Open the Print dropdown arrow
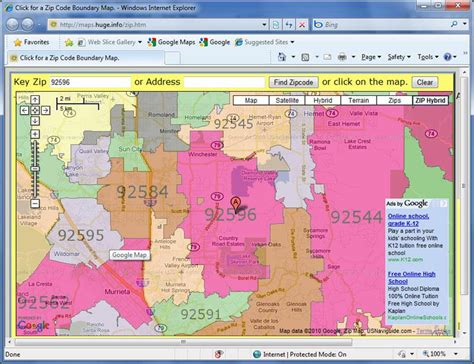The image size is (474, 364). (x=353, y=57)
